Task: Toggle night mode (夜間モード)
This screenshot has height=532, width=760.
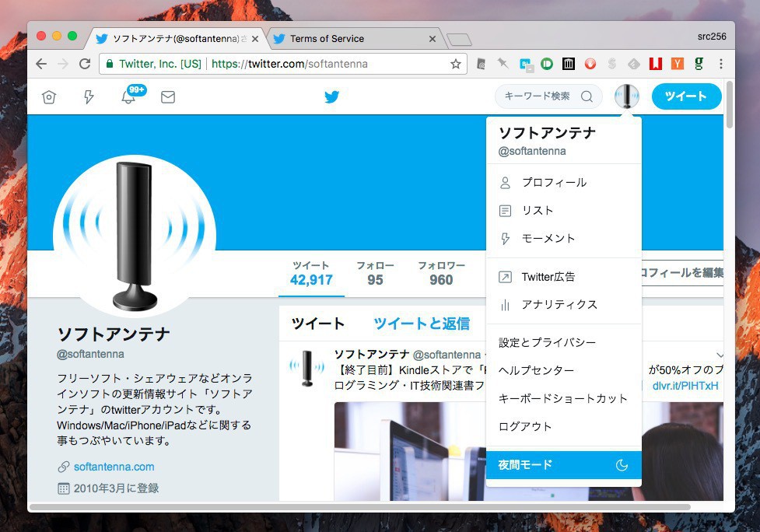Action: coord(564,465)
